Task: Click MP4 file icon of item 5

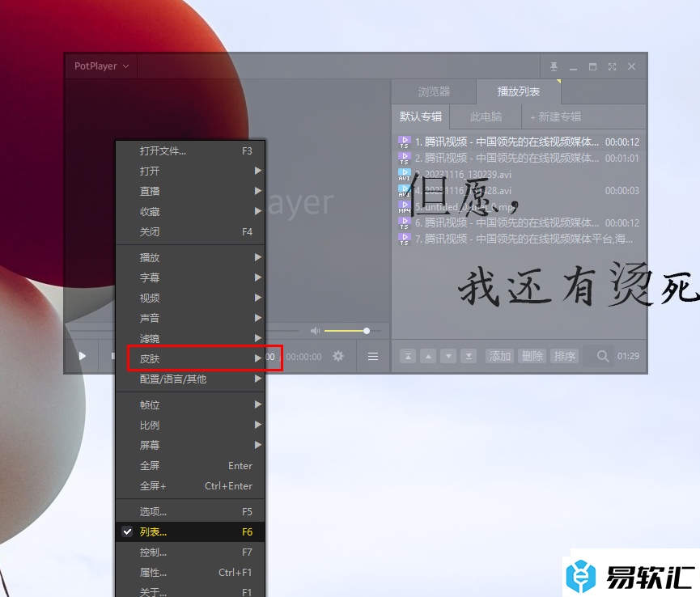Action: 405,206
